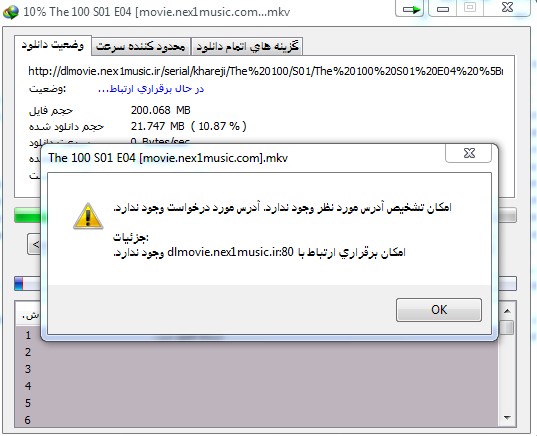Click the partially hidden '<' details button
Viewport: 537px width, 436px height.
click(x=34, y=244)
